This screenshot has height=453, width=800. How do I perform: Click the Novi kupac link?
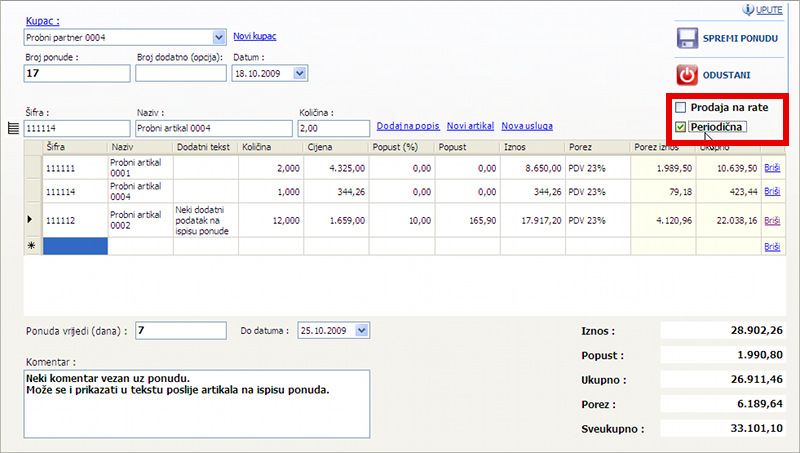click(254, 37)
